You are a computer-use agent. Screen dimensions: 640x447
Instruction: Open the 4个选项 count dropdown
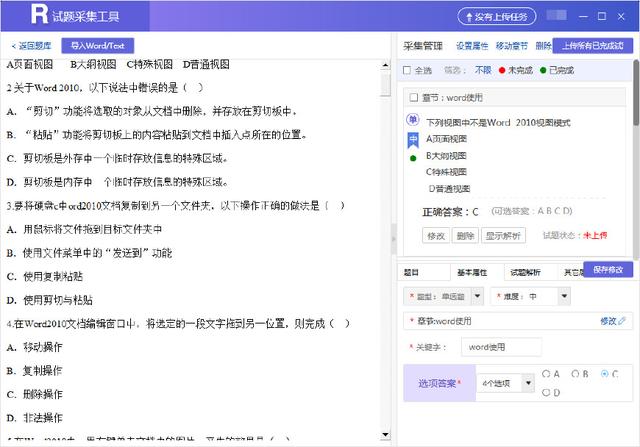(528, 383)
